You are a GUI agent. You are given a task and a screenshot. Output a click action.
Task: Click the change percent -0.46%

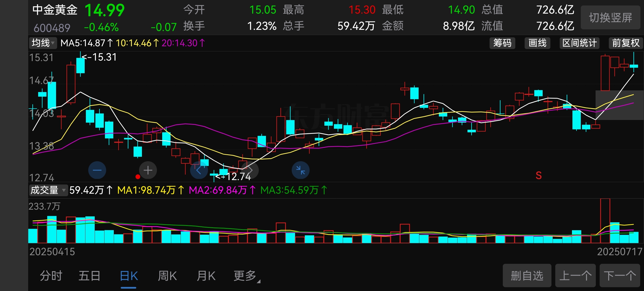[101, 27]
